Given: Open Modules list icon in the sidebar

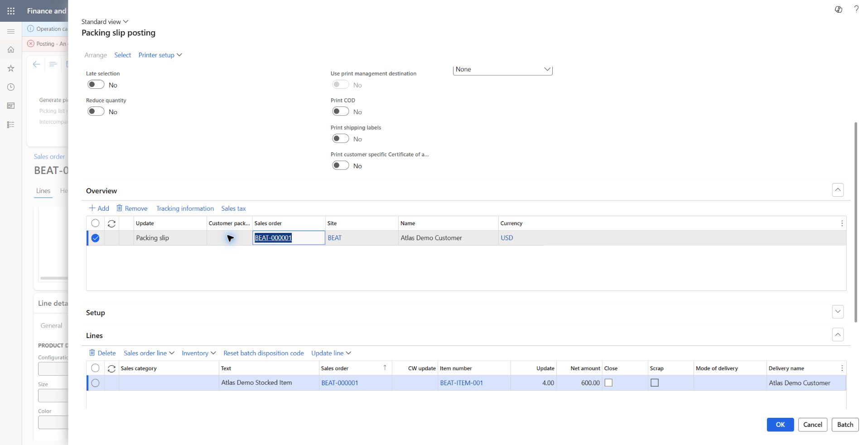Looking at the screenshot, I should coord(11,125).
